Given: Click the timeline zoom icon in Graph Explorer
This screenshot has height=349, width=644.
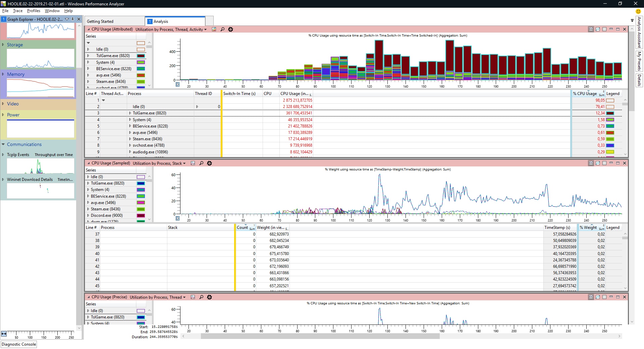Looking at the screenshot, I should [4, 334].
